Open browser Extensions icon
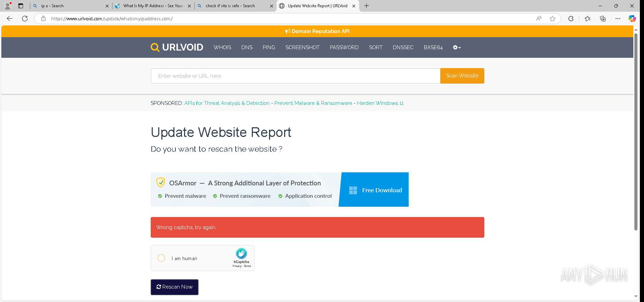 571,19
